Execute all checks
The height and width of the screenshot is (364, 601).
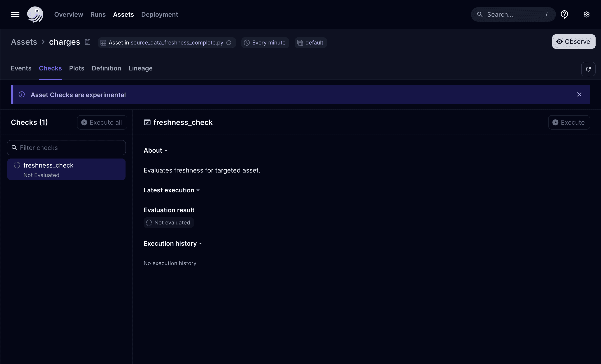102,122
